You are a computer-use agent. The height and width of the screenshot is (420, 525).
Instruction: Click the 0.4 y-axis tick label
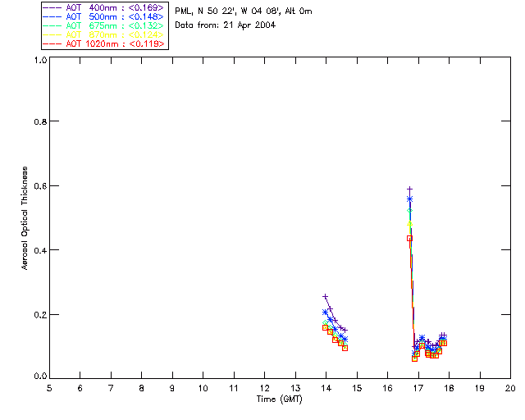40,250
